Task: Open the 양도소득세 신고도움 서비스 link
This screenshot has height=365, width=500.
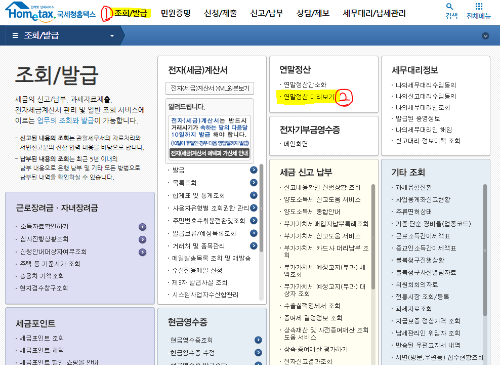Action: coord(322,200)
